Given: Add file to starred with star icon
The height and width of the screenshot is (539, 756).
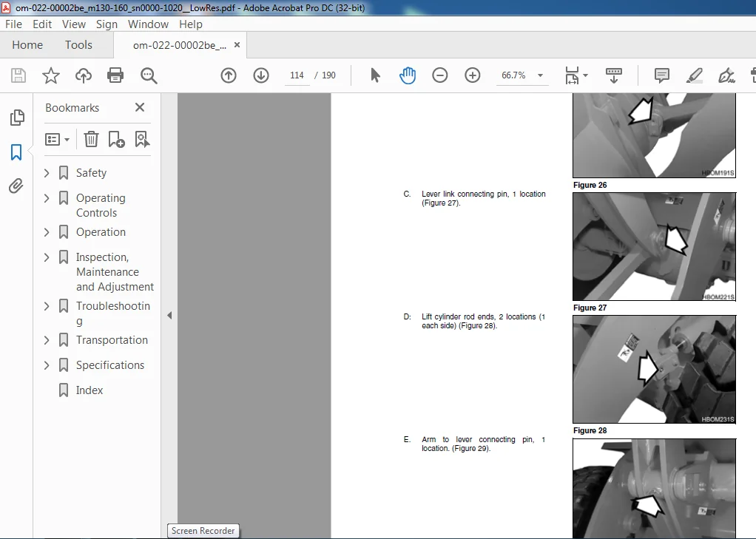Looking at the screenshot, I should pos(50,75).
